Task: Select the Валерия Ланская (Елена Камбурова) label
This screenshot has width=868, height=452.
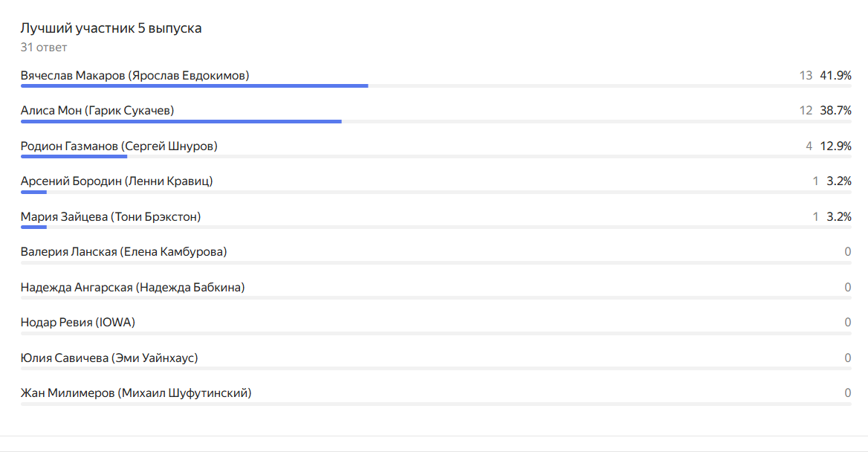Action: pyautogui.click(x=124, y=252)
